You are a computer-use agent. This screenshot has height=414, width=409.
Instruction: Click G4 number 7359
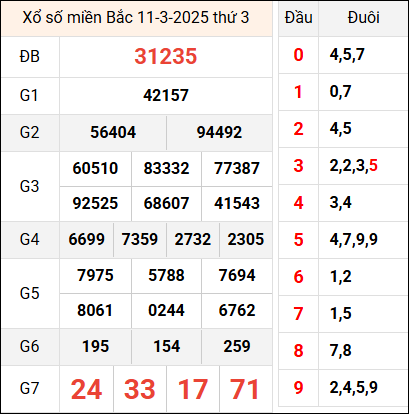[x=140, y=239]
